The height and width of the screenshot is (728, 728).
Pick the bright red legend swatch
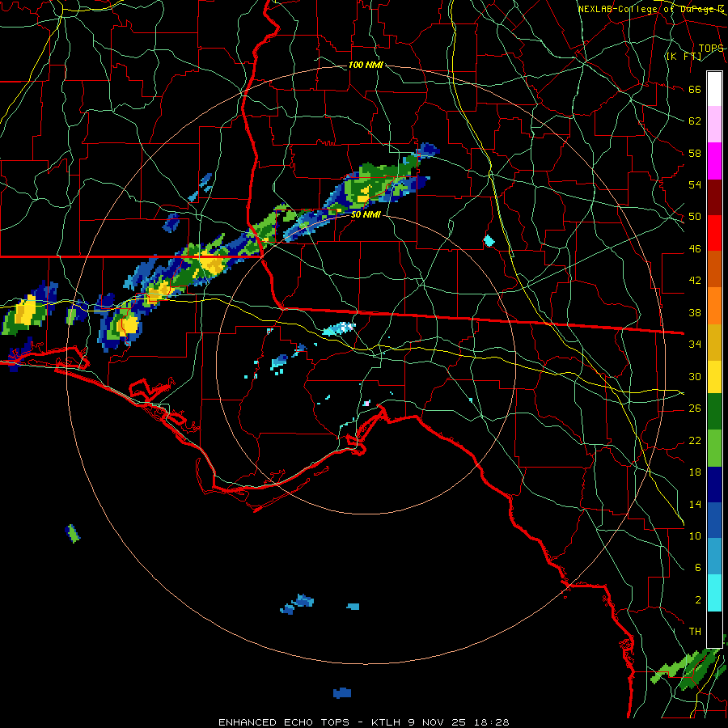714,233
